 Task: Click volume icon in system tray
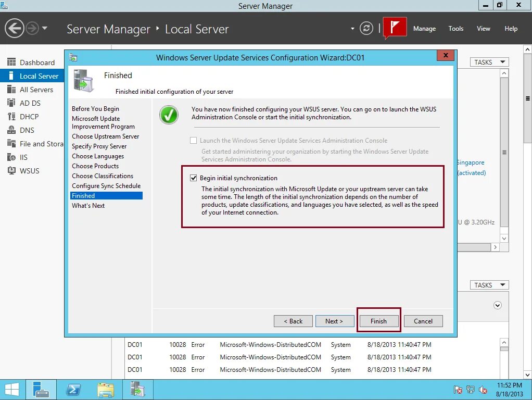(483, 390)
